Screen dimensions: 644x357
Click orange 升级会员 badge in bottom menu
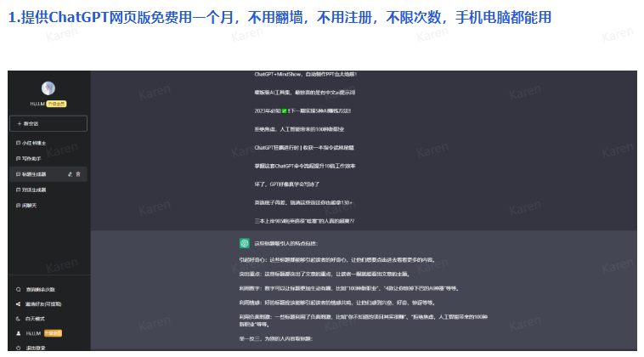point(53,333)
